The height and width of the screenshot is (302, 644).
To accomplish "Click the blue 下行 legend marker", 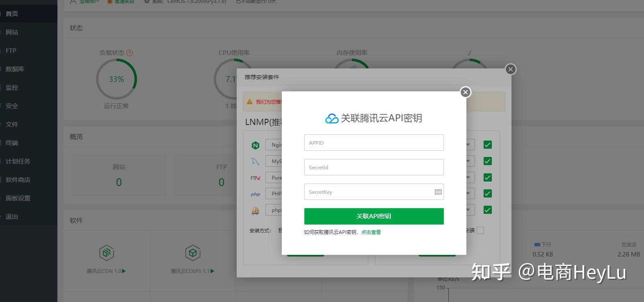I will [x=537, y=244].
